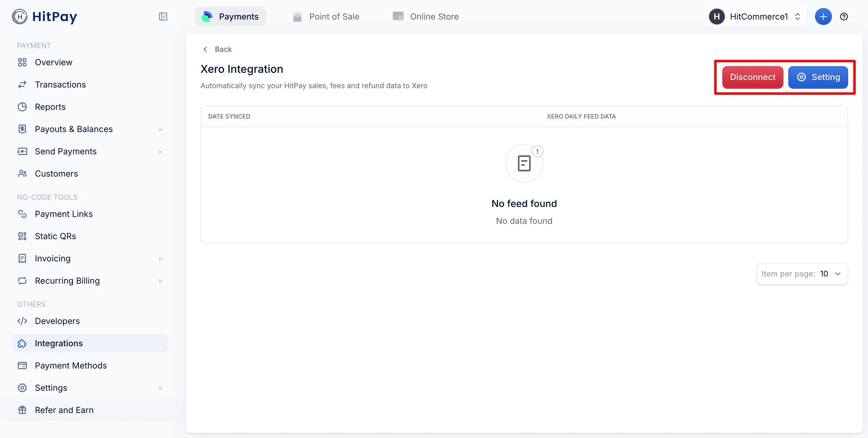868x438 pixels.
Task: Open Static QRs in the sidebar
Action: pyautogui.click(x=90, y=236)
